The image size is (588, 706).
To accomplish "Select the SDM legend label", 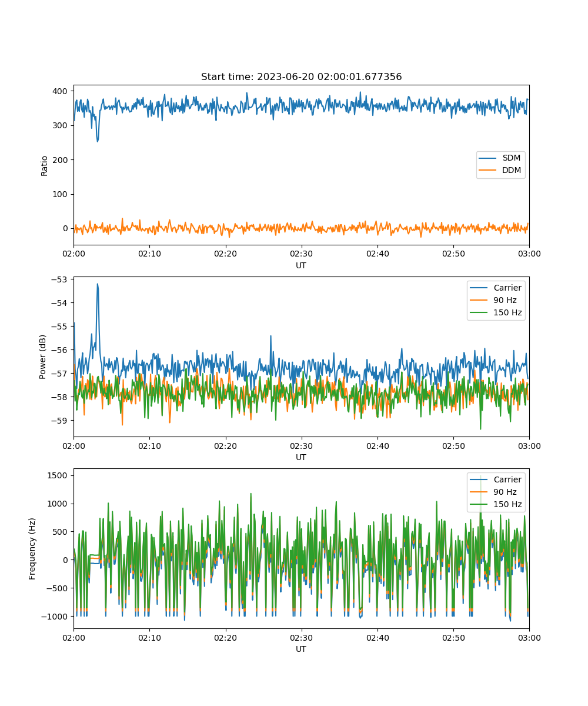I will [512, 158].
